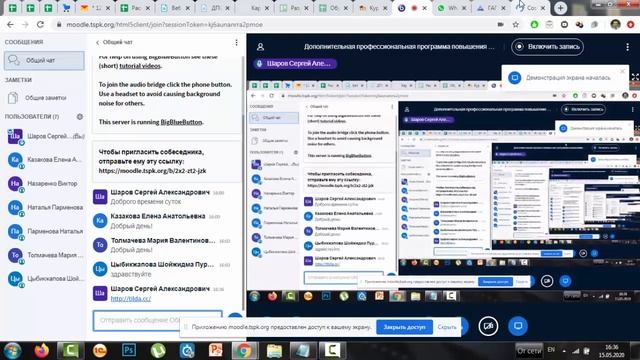Open users list settings gear
Image resolution: width=640 pixels, height=360 pixels.
(x=80, y=117)
